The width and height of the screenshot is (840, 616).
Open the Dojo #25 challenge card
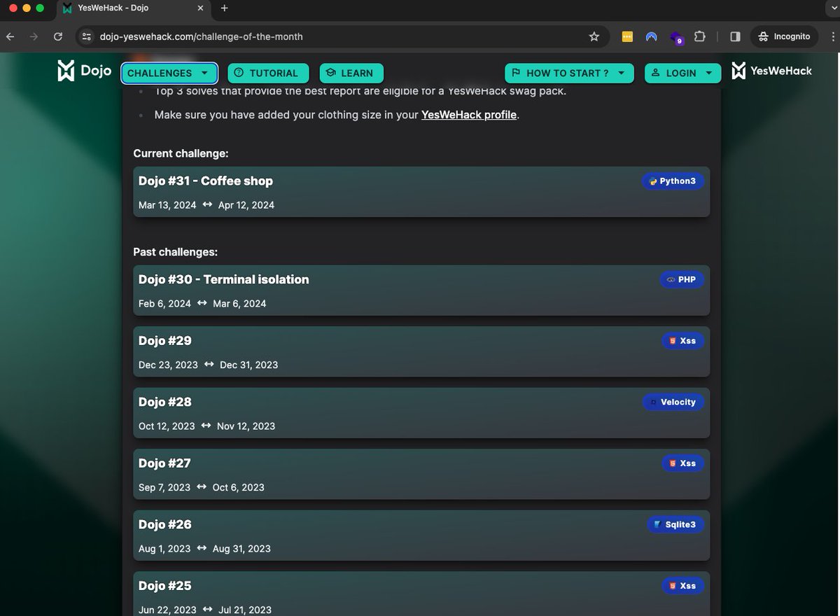[x=421, y=594]
